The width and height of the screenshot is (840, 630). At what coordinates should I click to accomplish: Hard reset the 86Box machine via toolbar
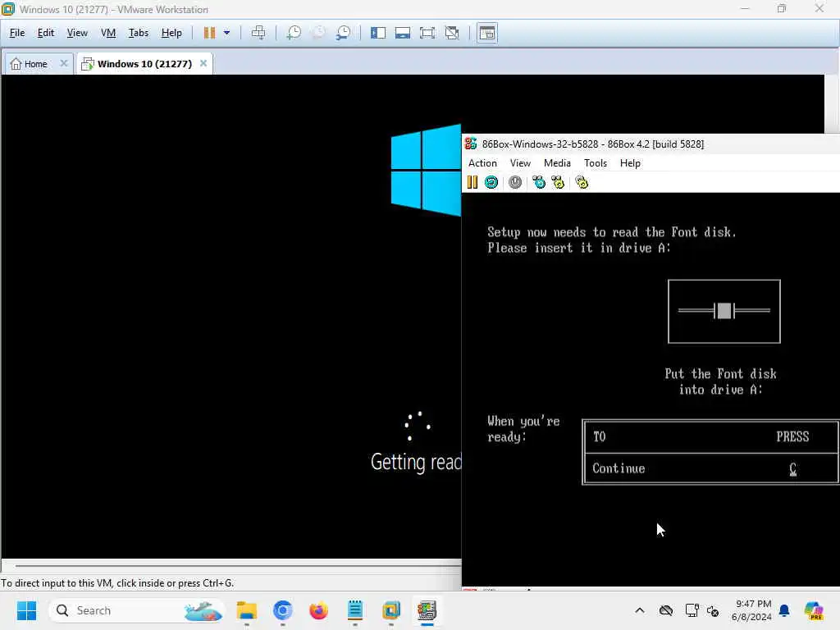[491, 183]
